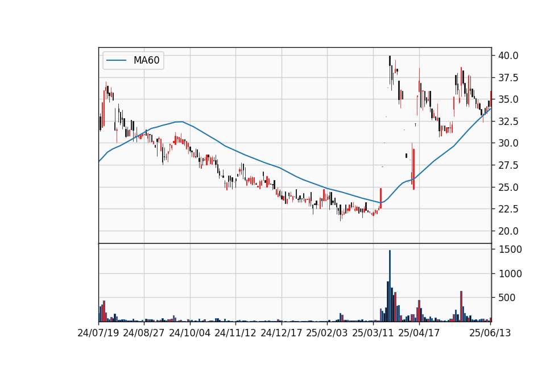Click the 25/02/03 date label
The width and height of the screenshot is (546, 392).
coord(327,333)
